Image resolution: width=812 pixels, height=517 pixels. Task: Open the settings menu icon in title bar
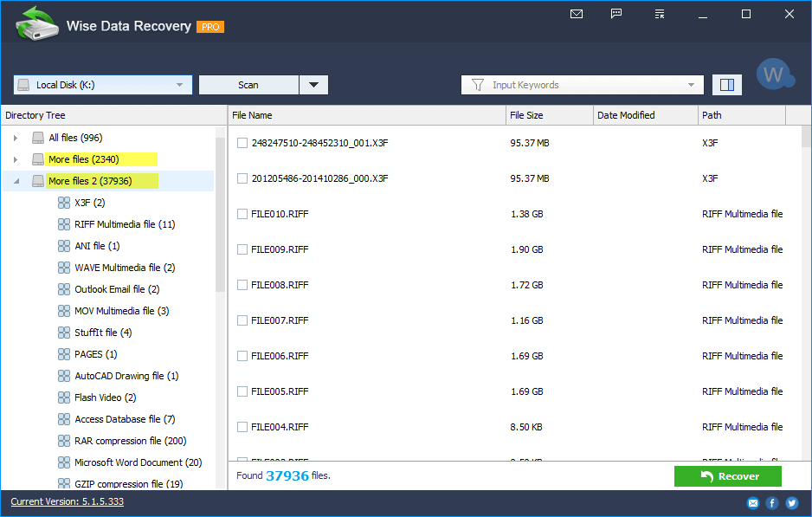point(660,14)
